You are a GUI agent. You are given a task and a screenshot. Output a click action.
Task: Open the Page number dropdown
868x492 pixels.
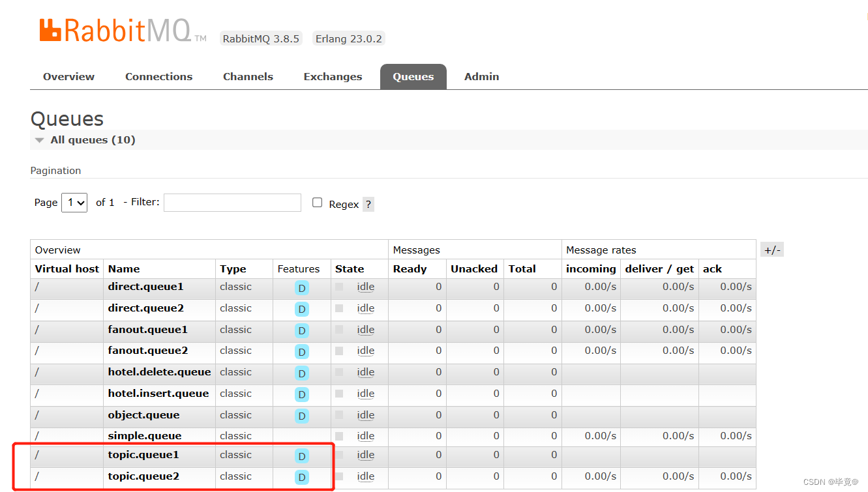click(74, 203)
